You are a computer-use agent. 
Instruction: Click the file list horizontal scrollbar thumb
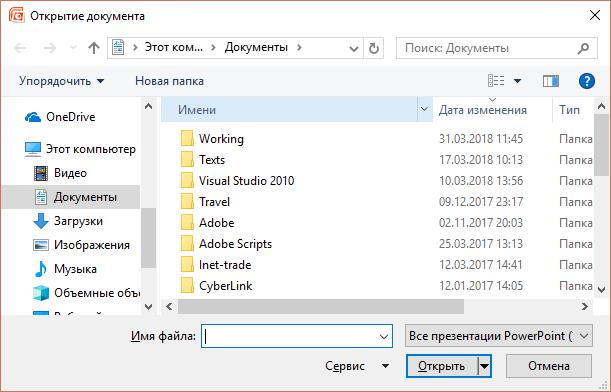click(x=321, y=307)
